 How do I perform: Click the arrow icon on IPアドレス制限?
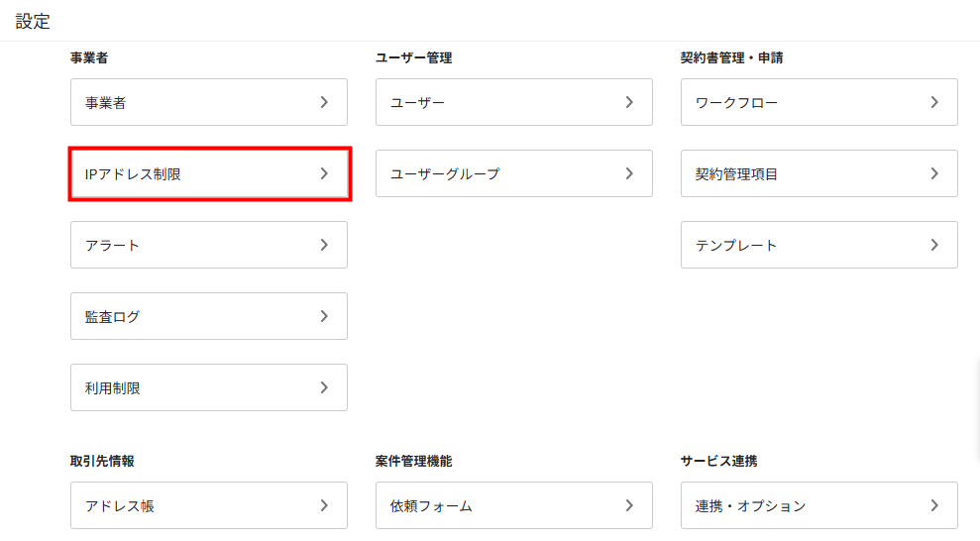click(324, 173)
